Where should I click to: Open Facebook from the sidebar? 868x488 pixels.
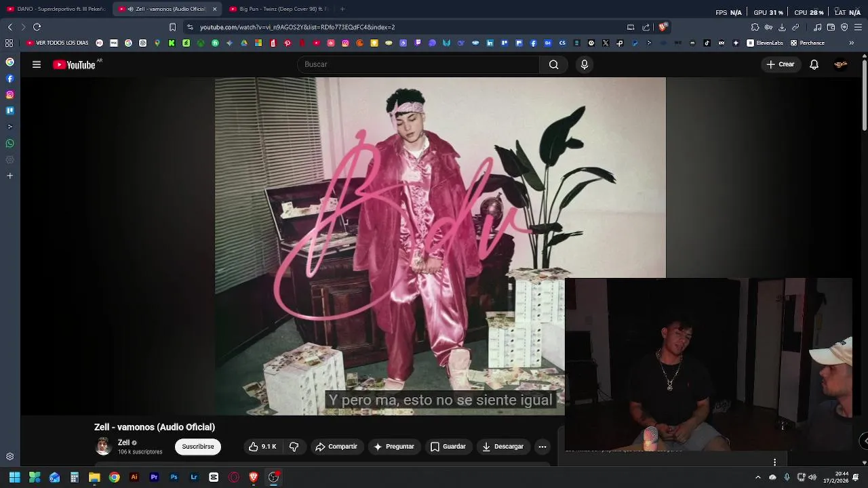(9, 79)
